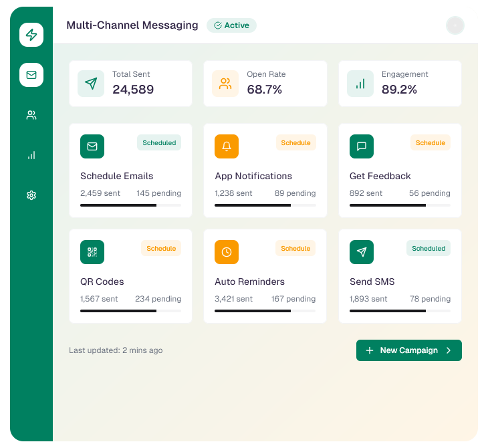Expand the chevron arrow on New Campaign
Image resolution: width=488 pixels, height=448 pixels.
(449, 350)
